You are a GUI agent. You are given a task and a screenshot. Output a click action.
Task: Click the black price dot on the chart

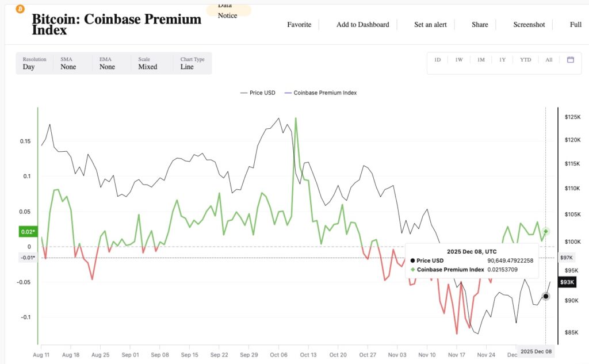(x=546, y=296)
